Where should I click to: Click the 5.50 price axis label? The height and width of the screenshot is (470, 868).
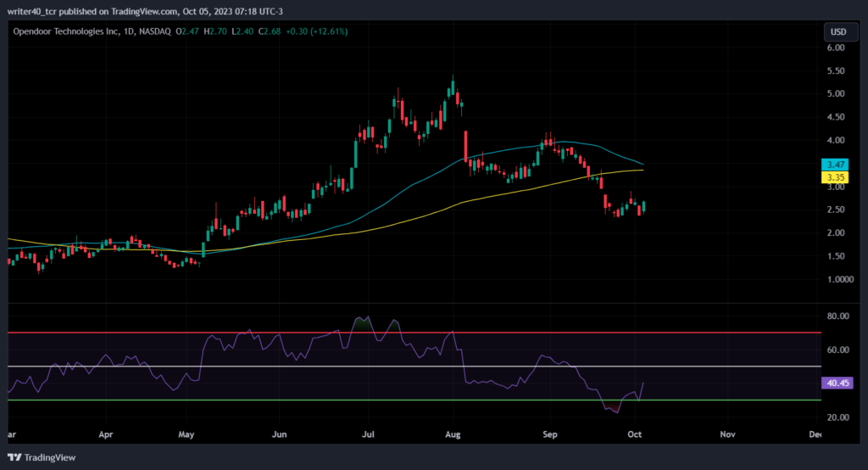[x=836, y=71]
